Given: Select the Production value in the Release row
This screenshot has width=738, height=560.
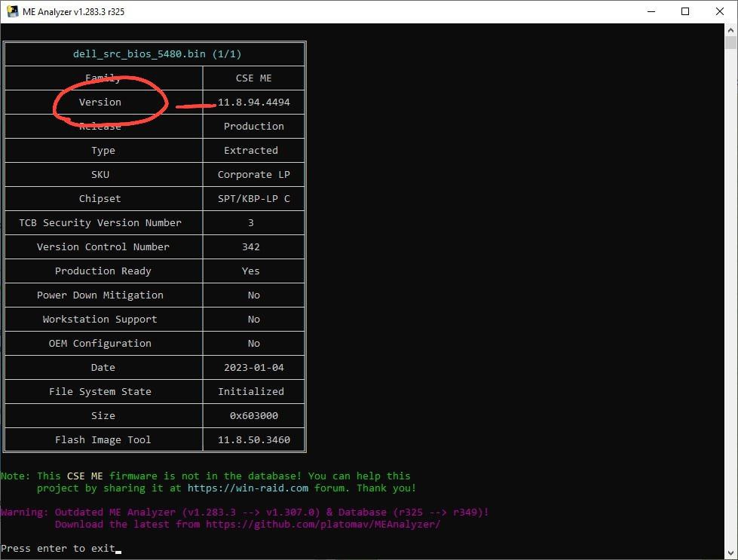Looking at the screenshot, I should coord(254,126).
